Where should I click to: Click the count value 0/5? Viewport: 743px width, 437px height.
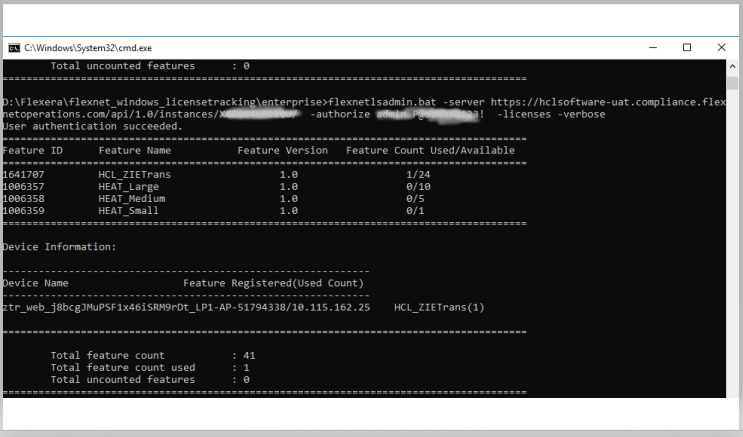point(415,199)
